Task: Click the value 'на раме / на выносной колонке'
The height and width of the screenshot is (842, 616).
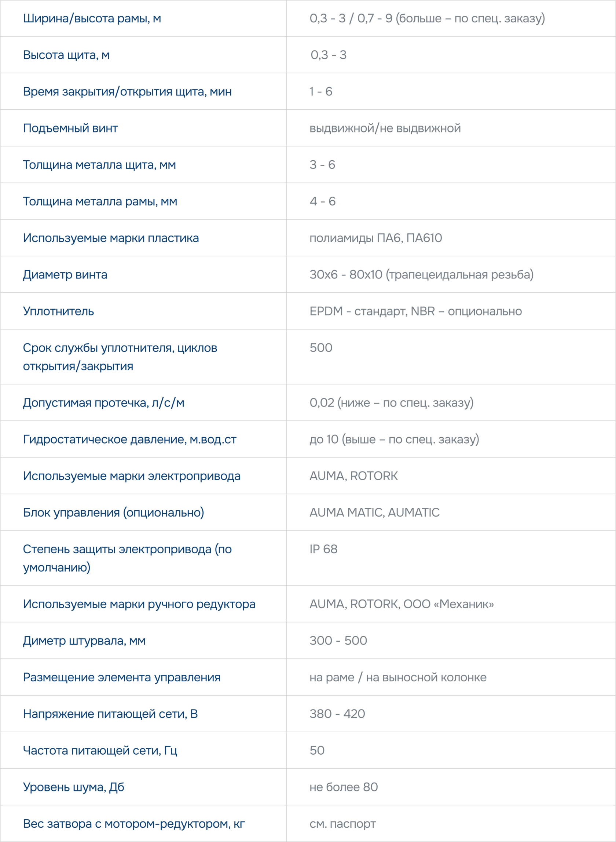Action: pos(398,677)
